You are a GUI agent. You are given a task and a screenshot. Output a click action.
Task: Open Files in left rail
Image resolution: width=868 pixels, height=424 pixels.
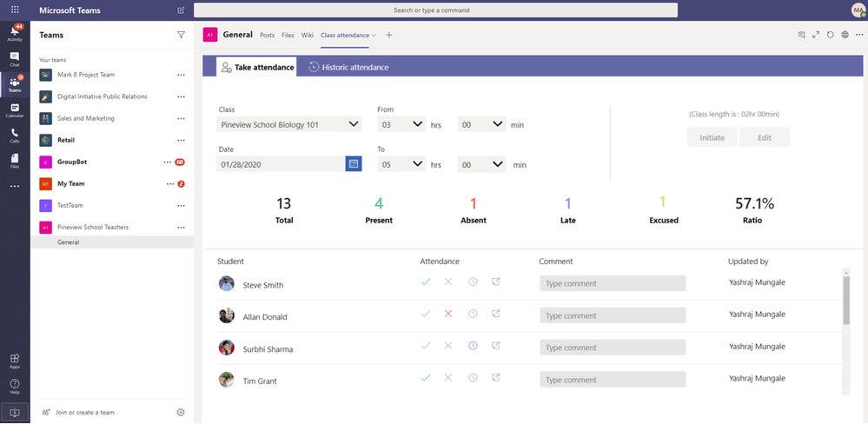point(15,161)
